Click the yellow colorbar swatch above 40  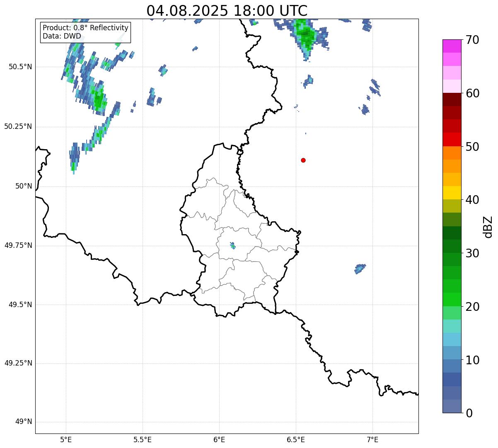pyautogui.click(x=452, y=193)
